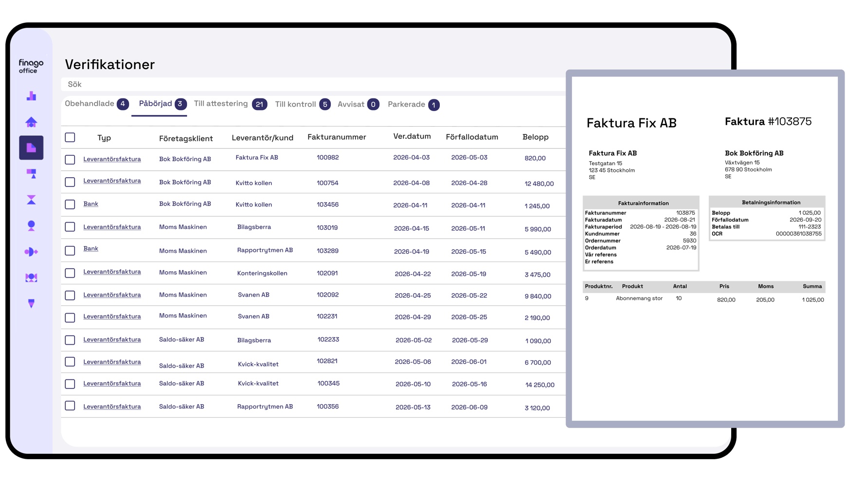This screenshot has height=487, width=868.
Task: Click the Finago Office logo
Action: (x=30, y=66)
